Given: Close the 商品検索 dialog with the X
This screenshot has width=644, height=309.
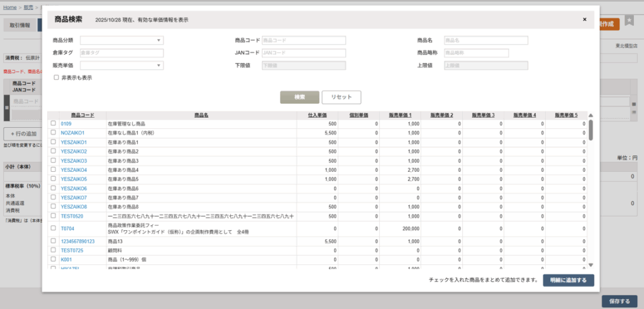Looking at the screenshot, I should coord(584,20).
